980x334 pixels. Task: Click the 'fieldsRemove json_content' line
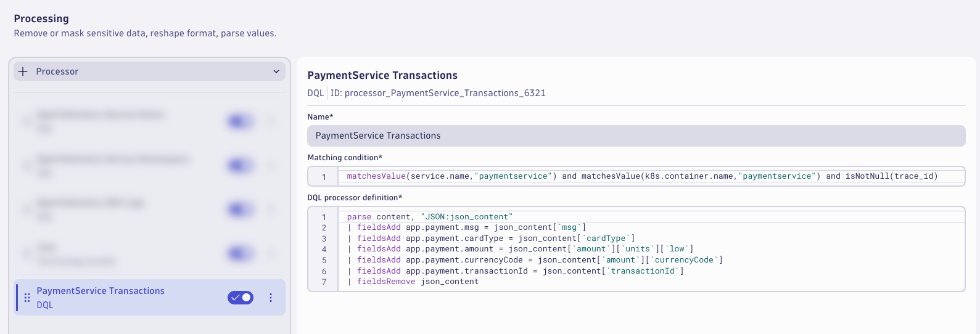pyautogui.click(x=413, y=282)
